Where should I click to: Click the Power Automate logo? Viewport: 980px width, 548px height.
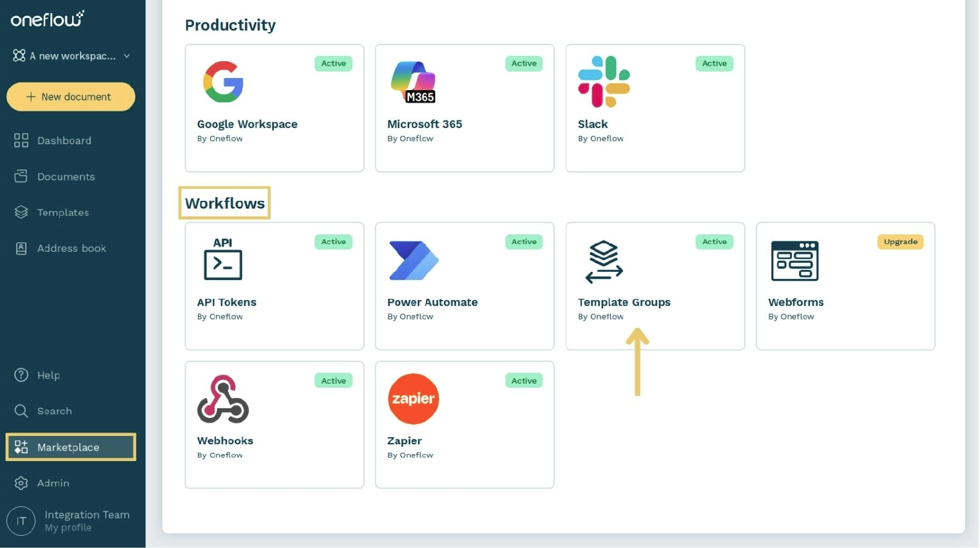(414, 260)
